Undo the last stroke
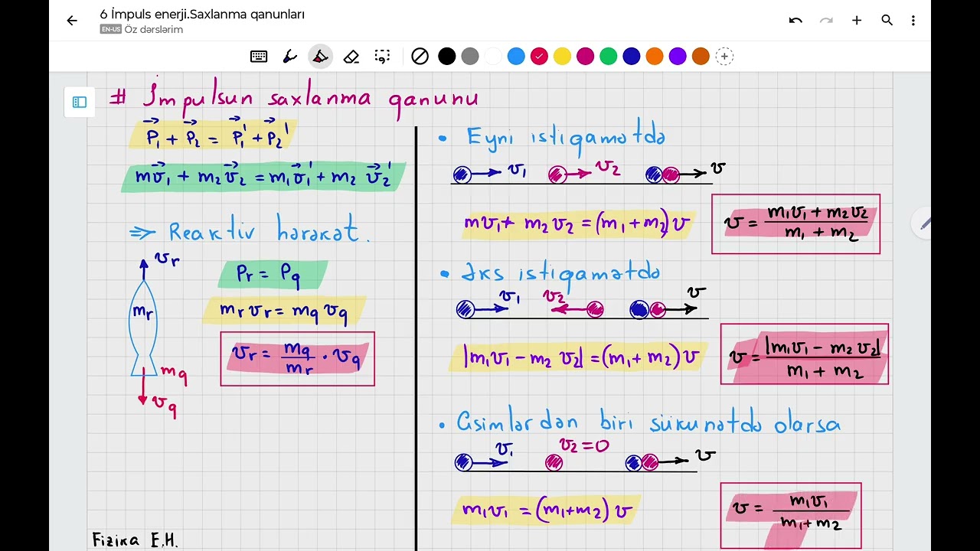This screenshot has width=980, height=551. [x=795, y=21]
